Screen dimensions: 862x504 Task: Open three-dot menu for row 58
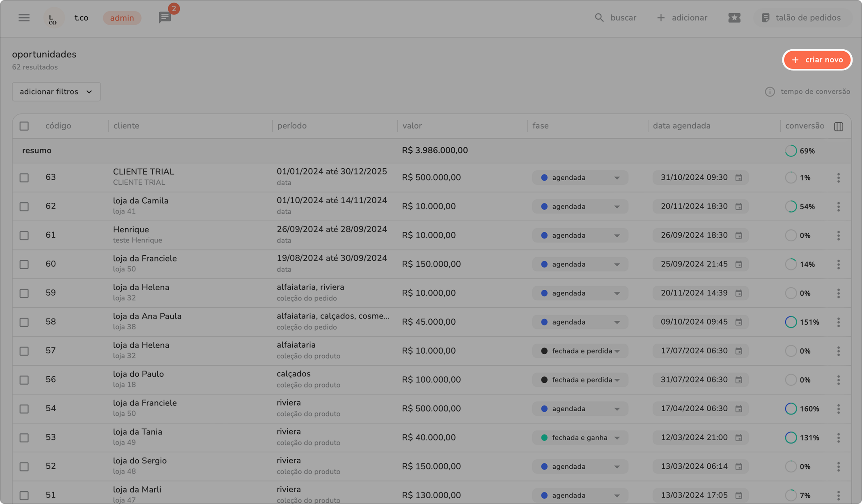point(839,322)
